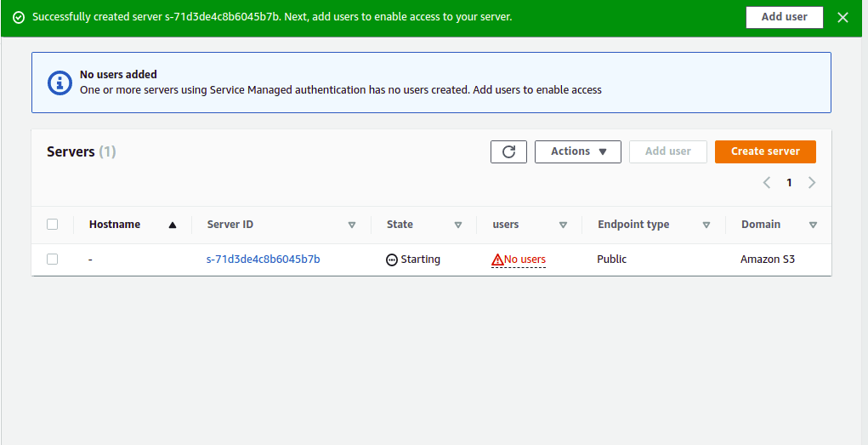Sort by State column arrow

tap(457, 225)
